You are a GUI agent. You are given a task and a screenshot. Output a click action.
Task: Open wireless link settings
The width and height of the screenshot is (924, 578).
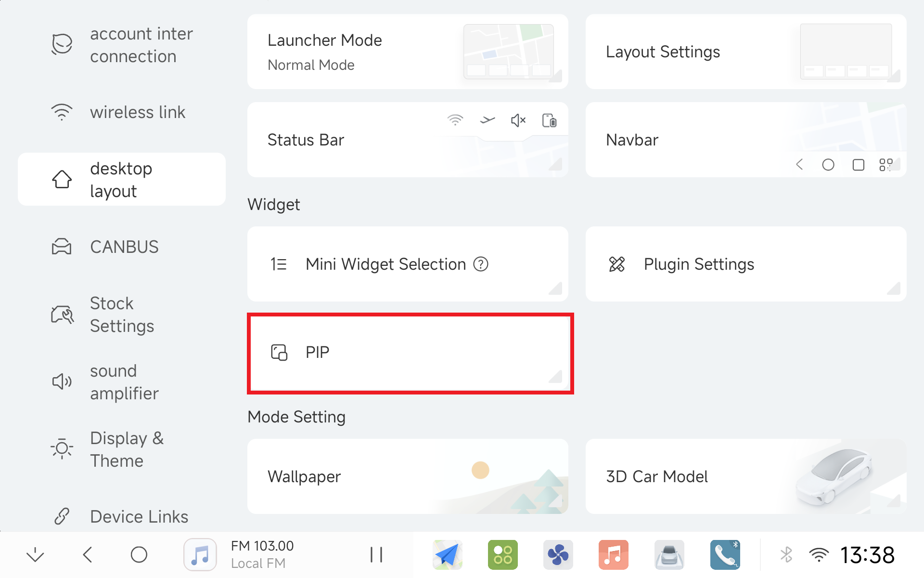click(x=122, y=112)
